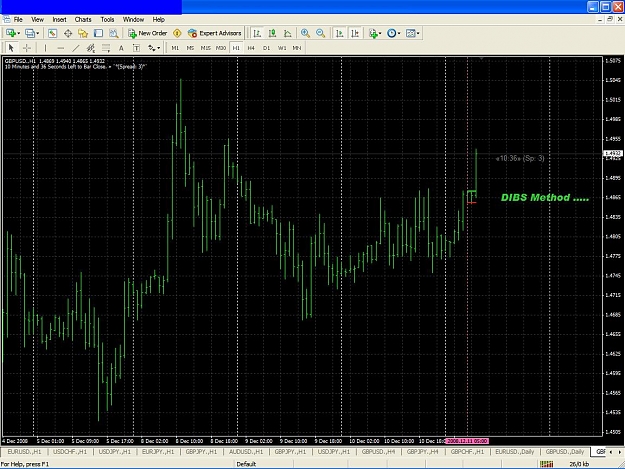
Task: Switch to the M30 timeframe
Action: coord(220,48)
